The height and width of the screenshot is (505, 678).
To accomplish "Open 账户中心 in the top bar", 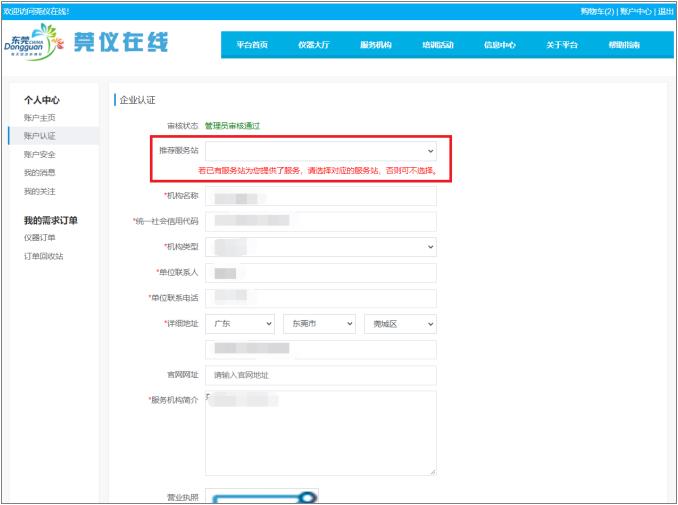I will [x=635, y=11].
